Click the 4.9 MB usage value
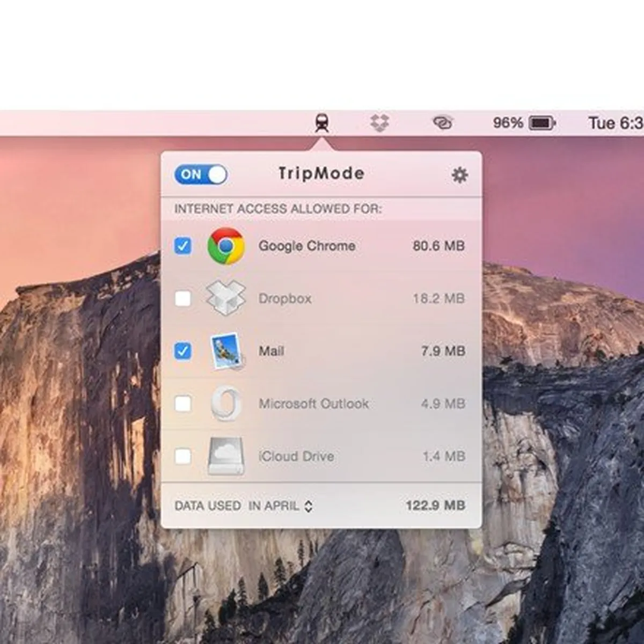The image size is (644, 644). click(443, 404)
